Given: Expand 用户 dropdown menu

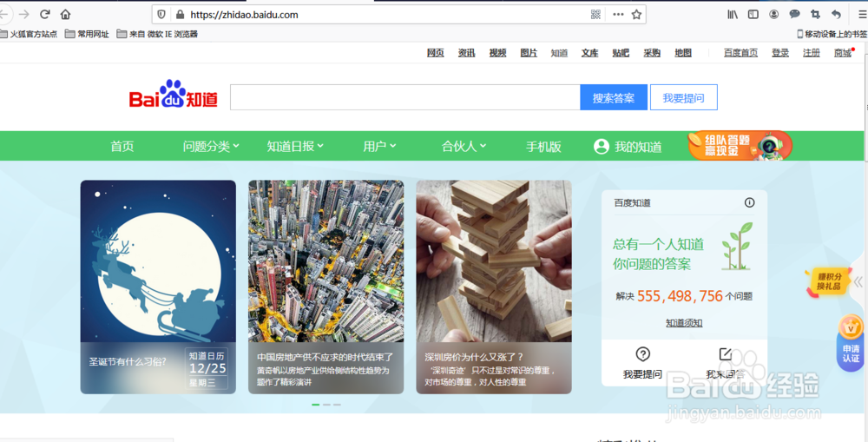Looking at the screenshot, I should 380,146.
